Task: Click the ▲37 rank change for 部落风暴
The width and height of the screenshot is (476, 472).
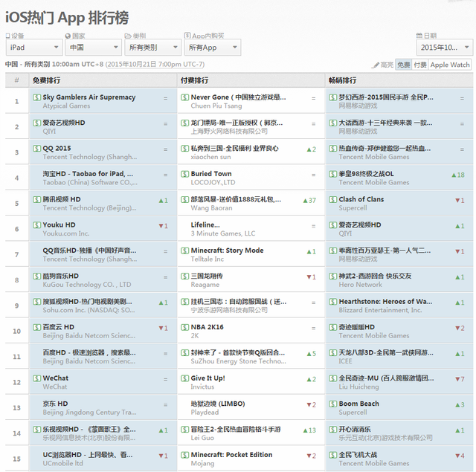Action: 309,201
